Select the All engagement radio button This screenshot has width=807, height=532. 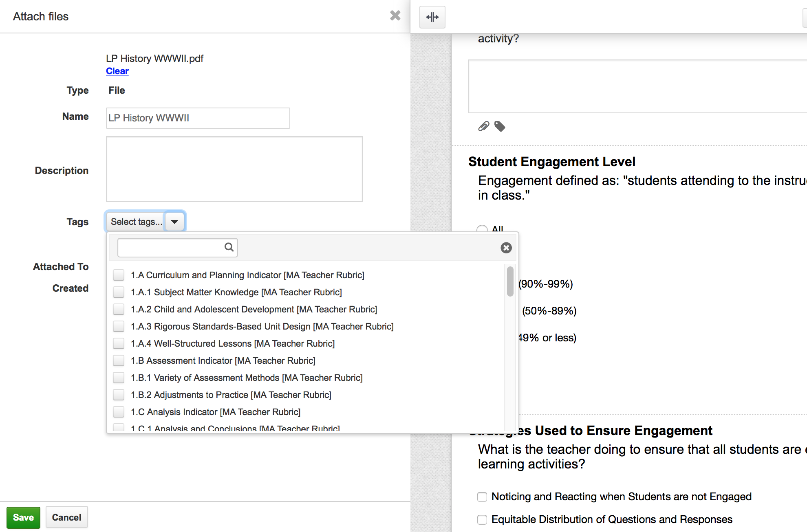482,229
